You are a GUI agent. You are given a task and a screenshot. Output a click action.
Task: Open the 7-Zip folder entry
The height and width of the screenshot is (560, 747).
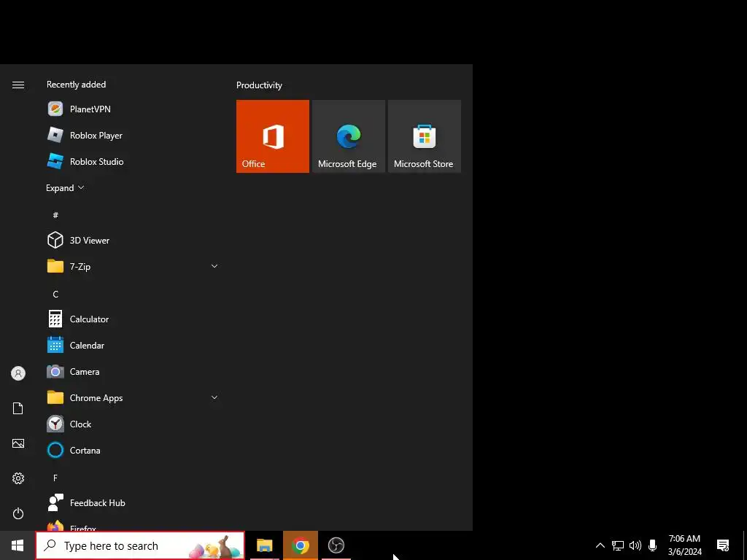point(132,266)
